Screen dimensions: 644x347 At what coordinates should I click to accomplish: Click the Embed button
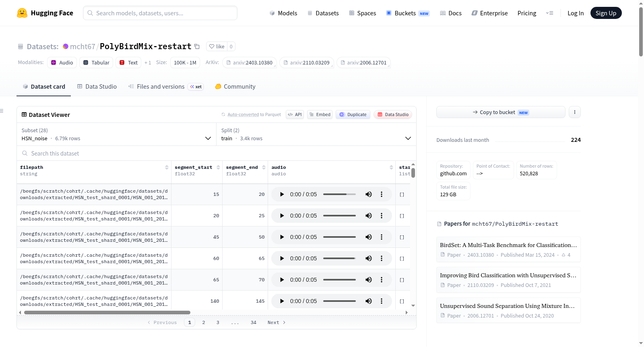pyautogui.click(x=319, y=114)
